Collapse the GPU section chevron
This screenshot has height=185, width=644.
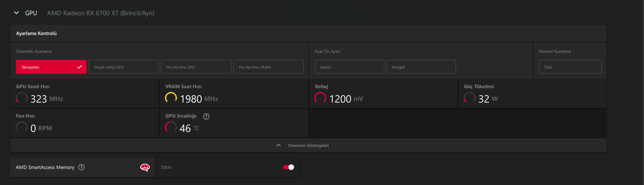pyautogui.click(x=16, y=13)
